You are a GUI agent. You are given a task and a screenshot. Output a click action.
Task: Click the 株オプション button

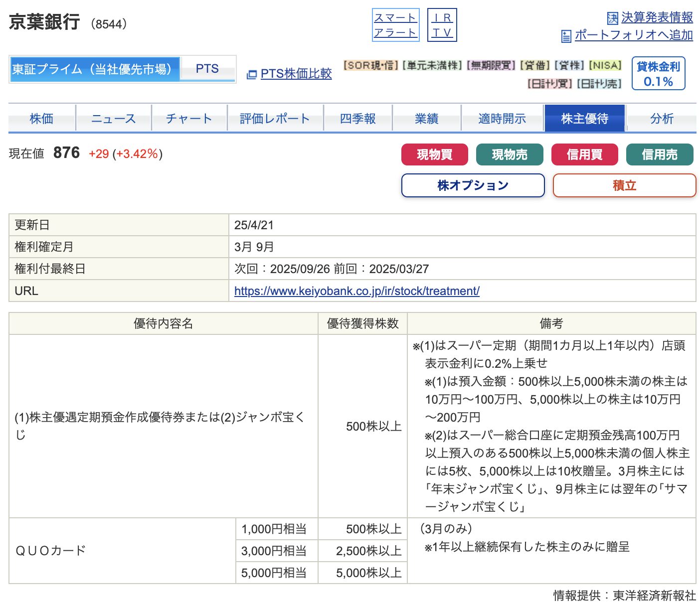point(473,185)
